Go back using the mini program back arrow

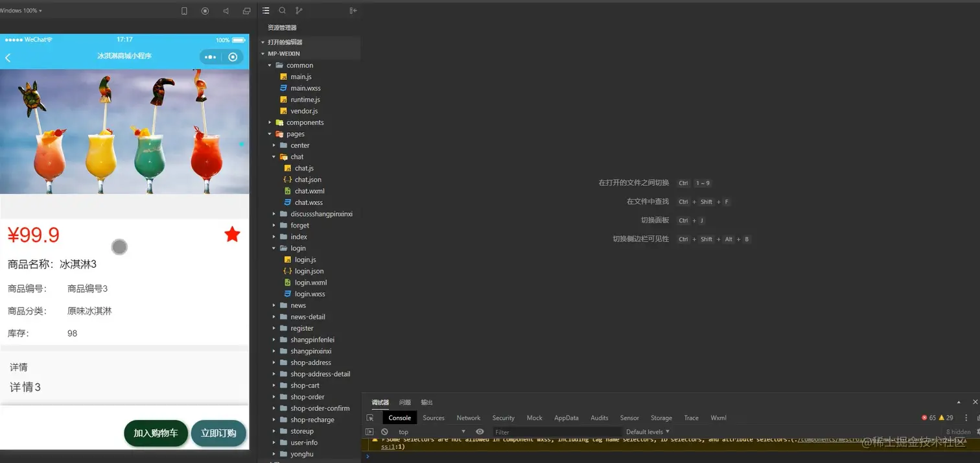pos(8,58)
